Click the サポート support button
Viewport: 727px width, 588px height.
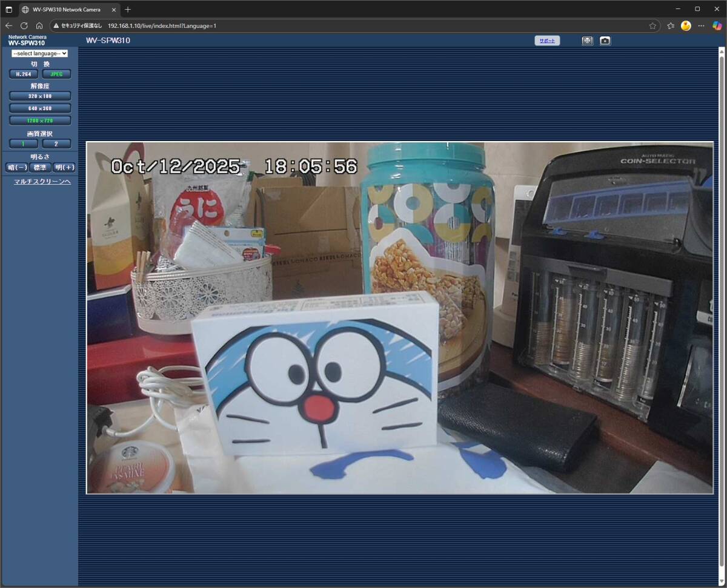[547, 41]
